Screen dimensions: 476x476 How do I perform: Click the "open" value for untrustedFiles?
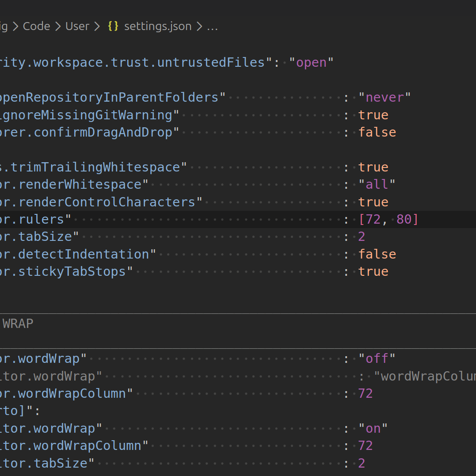(x=311, y=62)
